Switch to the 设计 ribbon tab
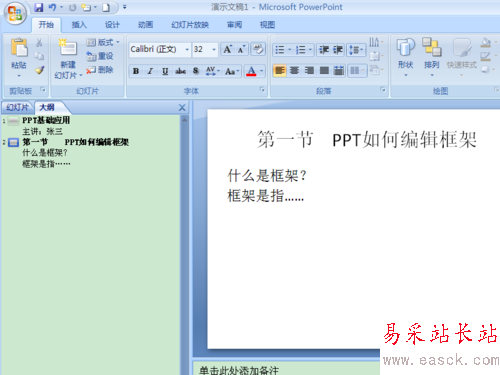Viewport: 500px width, 375px height. click(112, 25)
